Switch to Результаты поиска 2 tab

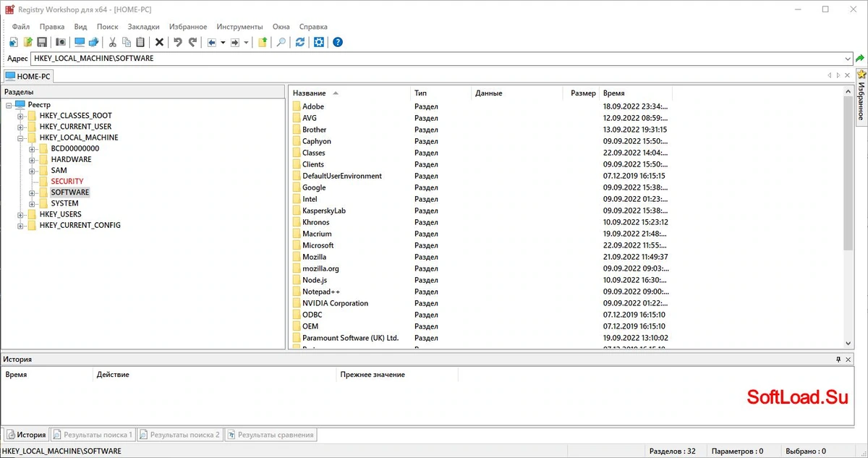pos(179,435)
